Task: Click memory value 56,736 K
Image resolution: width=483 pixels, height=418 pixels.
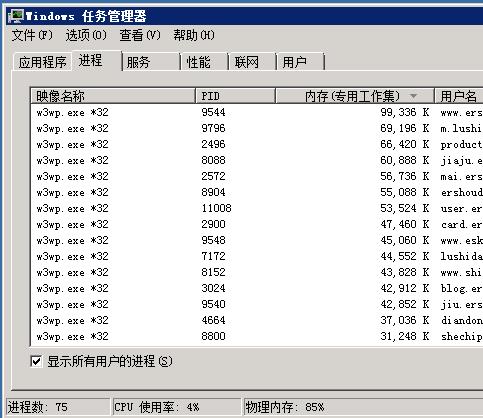Action: [405, 176]
